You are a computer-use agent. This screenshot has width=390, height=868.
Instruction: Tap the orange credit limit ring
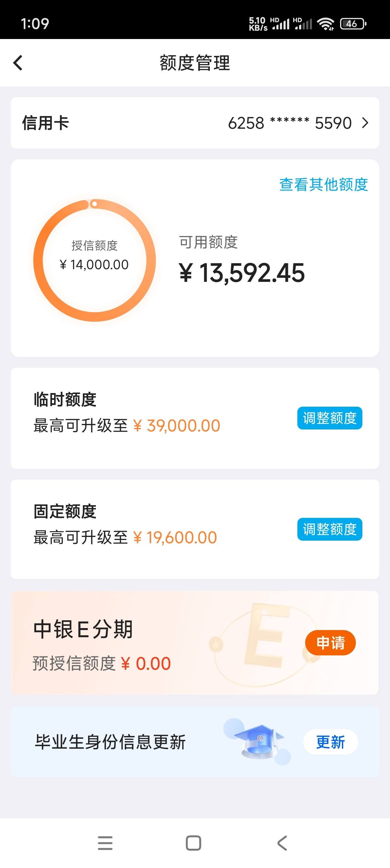click(94, 260)
